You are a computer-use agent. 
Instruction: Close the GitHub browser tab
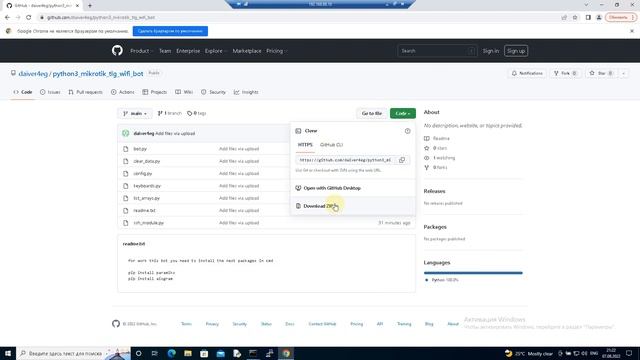(x=77, y=6)
